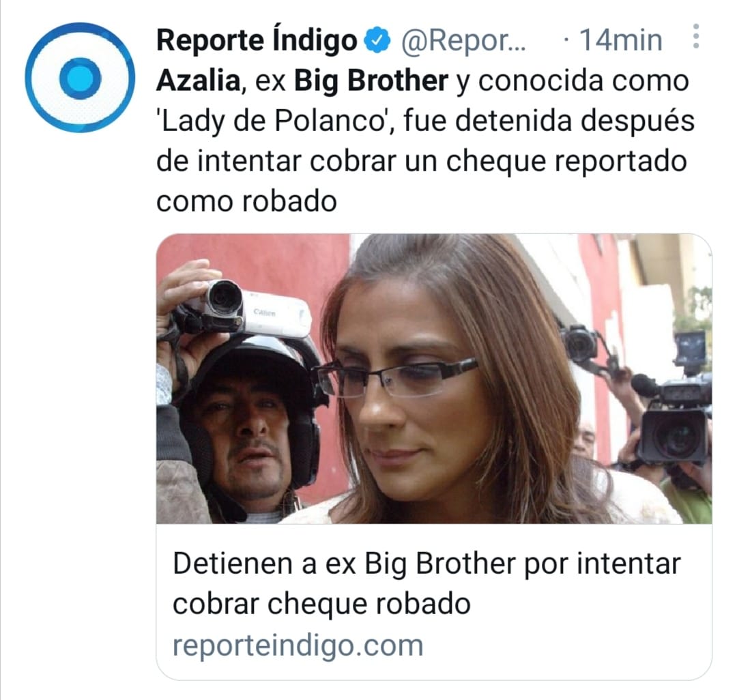Open headline 'Detienen a ex Big Brother'
The width and height of the screenshot is (737, 700).
(x=427, y=563)
